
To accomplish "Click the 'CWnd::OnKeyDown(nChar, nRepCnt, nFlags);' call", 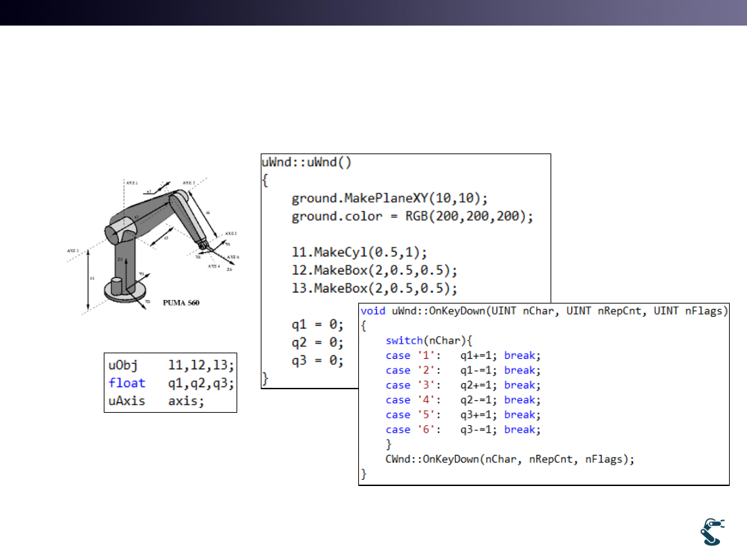I will 510,458.
